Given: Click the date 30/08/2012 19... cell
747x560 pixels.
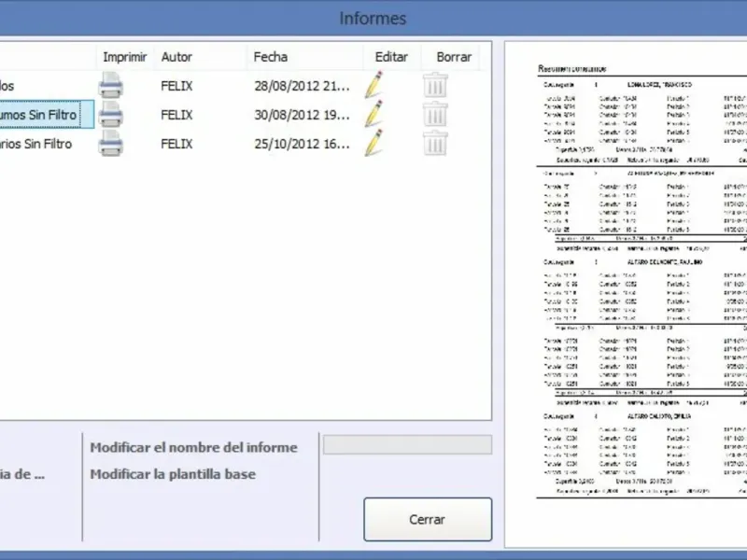Looking at the screenshot, I should [302, 115].
